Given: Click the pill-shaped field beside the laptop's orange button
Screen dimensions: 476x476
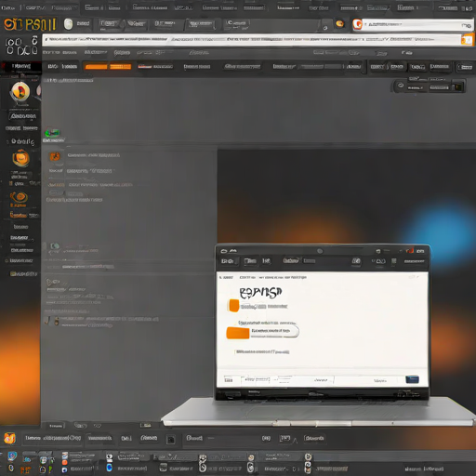Looking at the screenshot, I should click(x=274, y=331).
